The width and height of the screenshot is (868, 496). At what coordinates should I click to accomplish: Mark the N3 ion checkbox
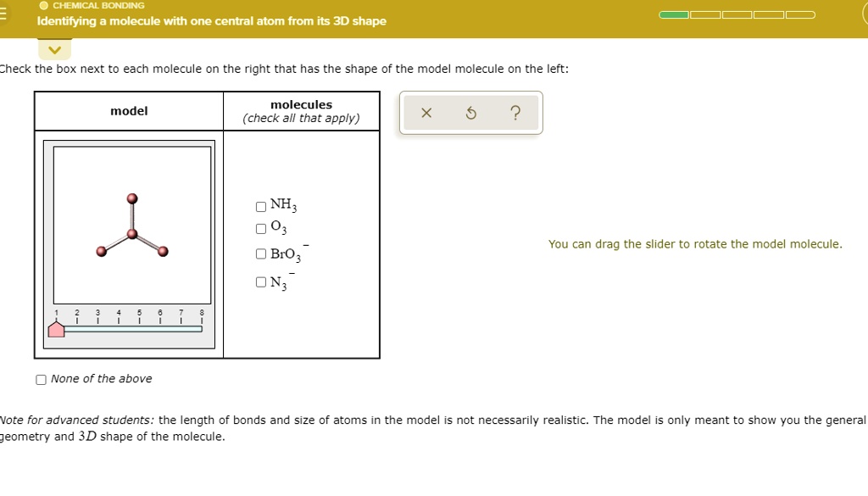point(260,283)
